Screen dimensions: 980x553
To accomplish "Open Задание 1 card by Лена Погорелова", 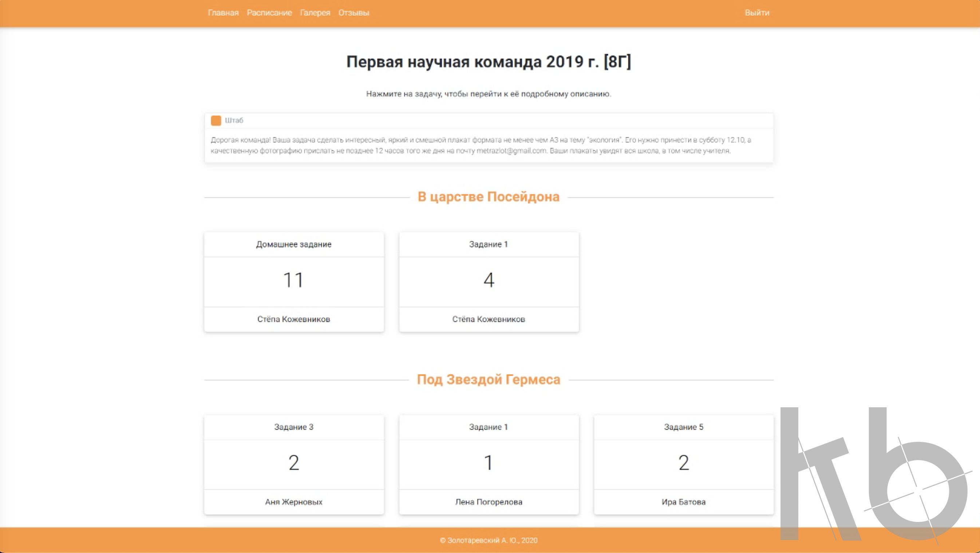I will tap(489, 427).
